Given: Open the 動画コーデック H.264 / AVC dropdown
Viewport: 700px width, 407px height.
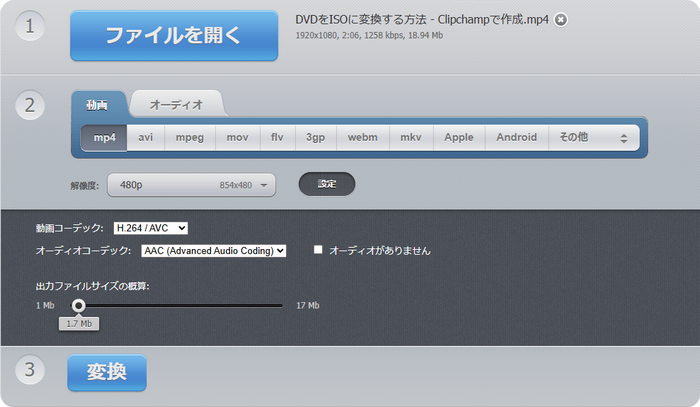Looking at the screenshot, I should 151,228.
